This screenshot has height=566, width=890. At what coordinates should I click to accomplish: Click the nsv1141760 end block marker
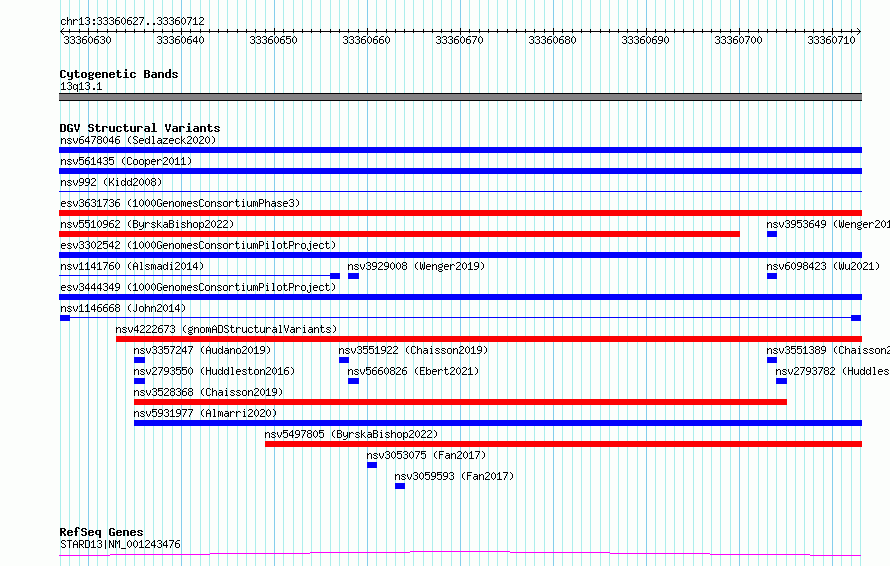335,276
